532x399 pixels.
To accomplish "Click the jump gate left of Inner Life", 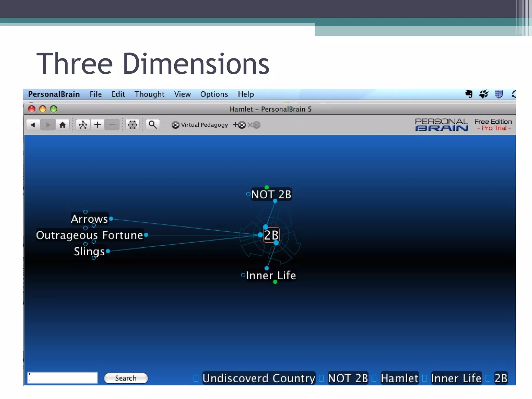I will pyautogui.click(x=243, y=275).
